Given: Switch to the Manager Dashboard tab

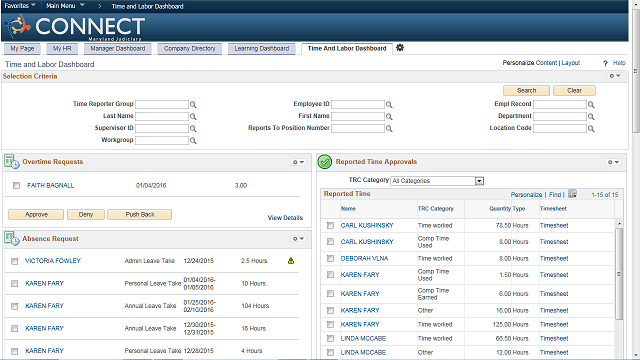Looking at the screenshot, I should click(x=118, y=49).
